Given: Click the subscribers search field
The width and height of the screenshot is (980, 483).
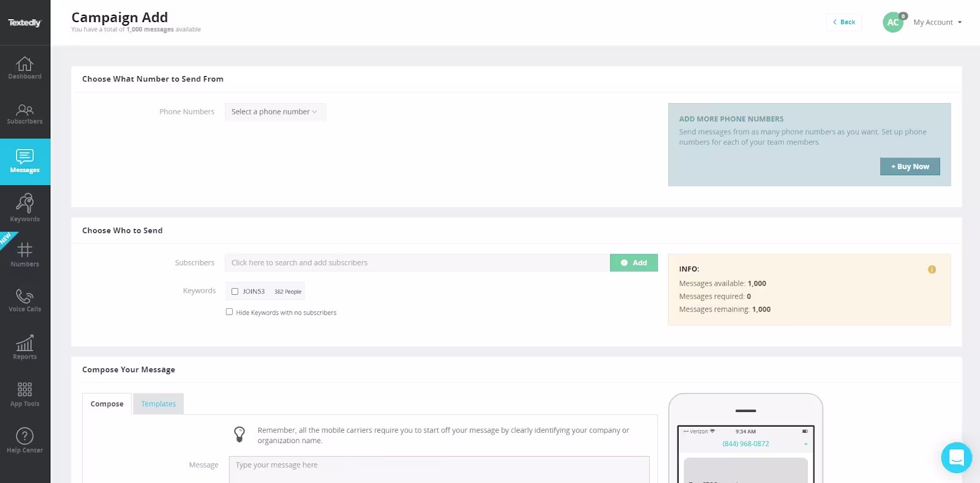Looking at the screenshot, I should click(417, 263).
